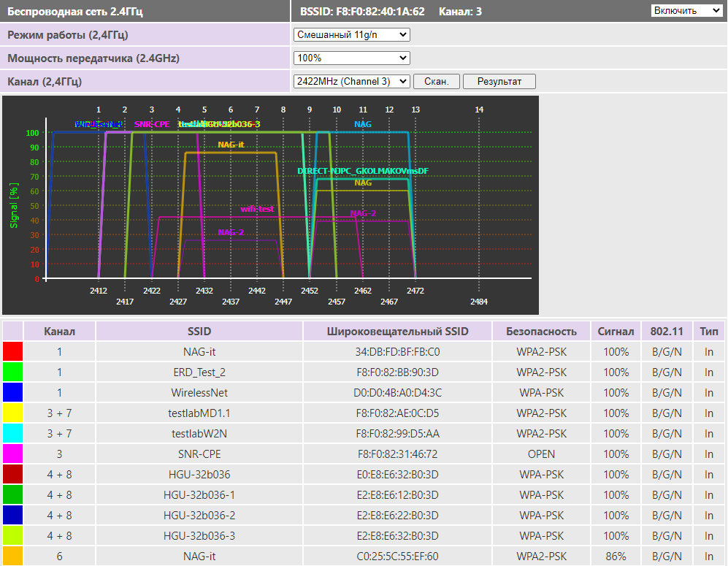728x566 pixels.
Task: Click the blue swatch beside WirelessNet
Action: tap(13, 393)
